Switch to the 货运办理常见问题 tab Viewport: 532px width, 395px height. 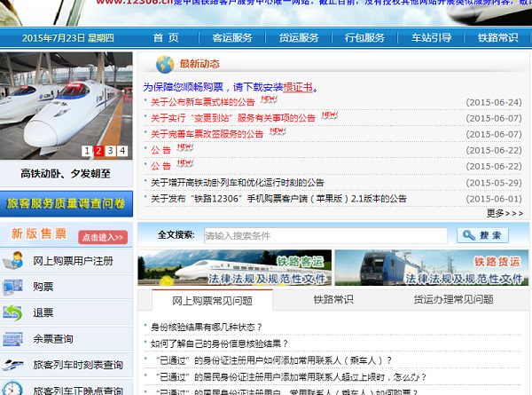pos(453,299)
